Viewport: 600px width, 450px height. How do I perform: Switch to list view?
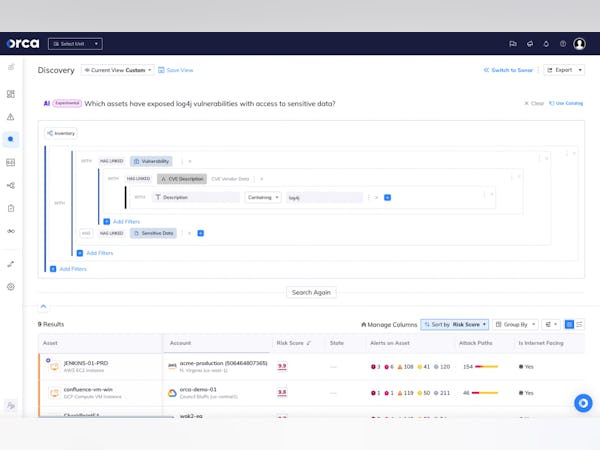579,324
